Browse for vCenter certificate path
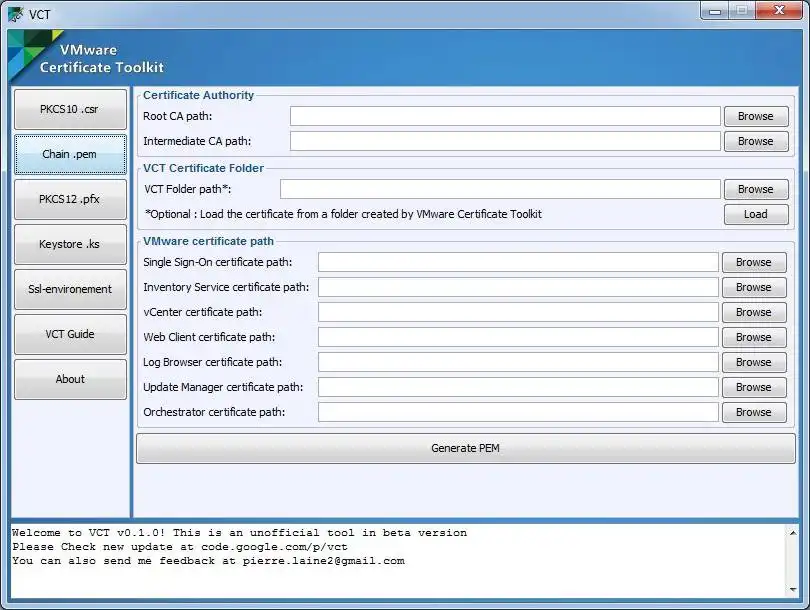The width and height of the screenshot is (810, 610). point(754,312)
